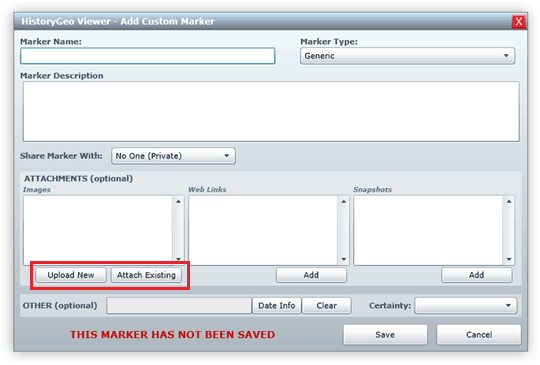Click the Snapshots list scroll up arrow

(x=509, y=201)
